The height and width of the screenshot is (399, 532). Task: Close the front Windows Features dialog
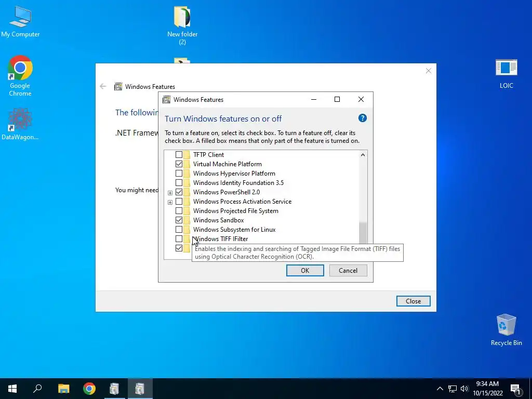click(361, 99)
